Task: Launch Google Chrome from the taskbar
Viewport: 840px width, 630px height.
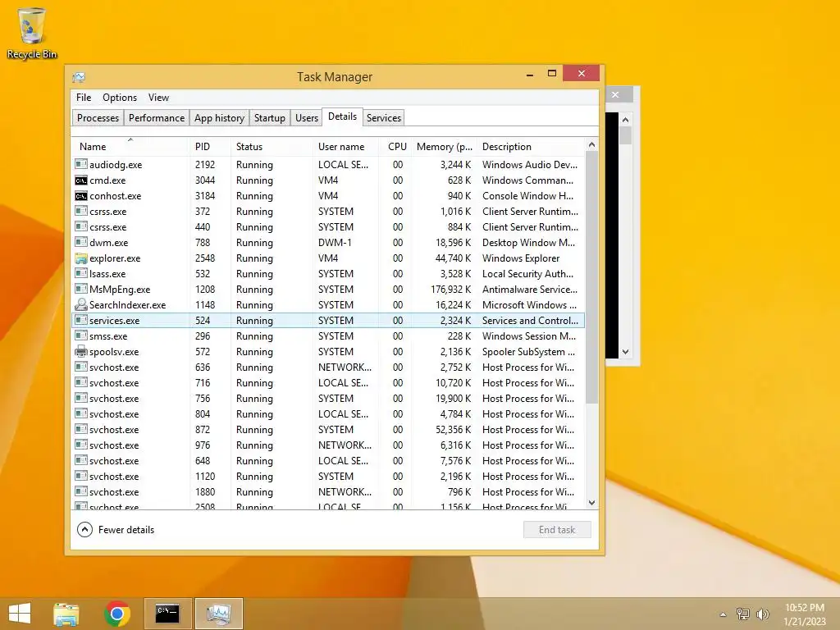Action: 117,614
